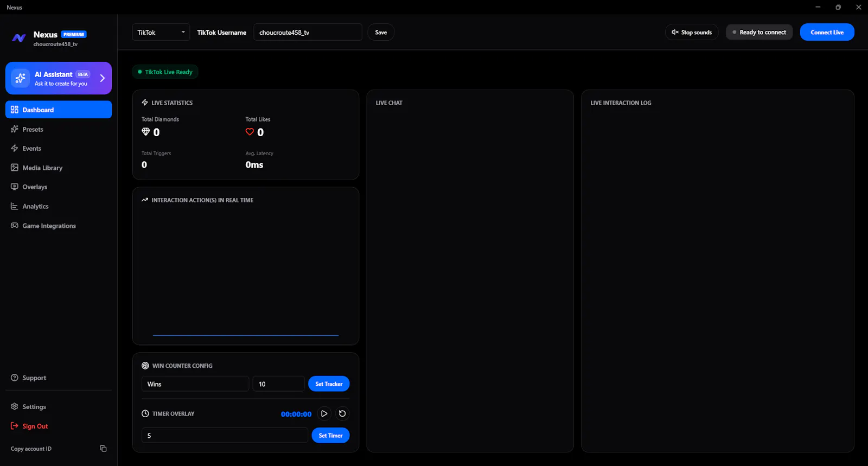The image size is (868, 466).
Task: Click the TikTok Username input field
Action: click(308, 33)
